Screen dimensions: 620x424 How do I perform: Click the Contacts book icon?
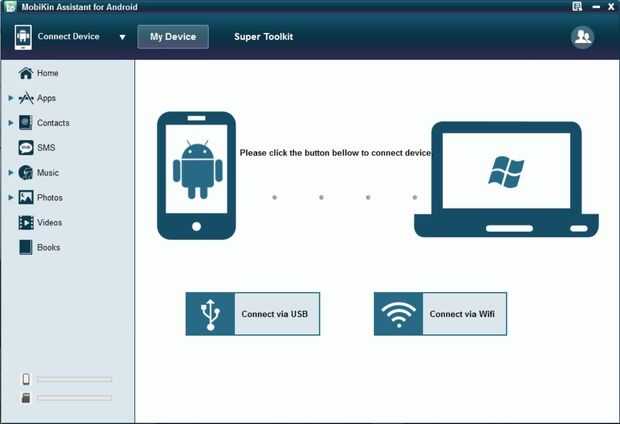click(26, 123)
